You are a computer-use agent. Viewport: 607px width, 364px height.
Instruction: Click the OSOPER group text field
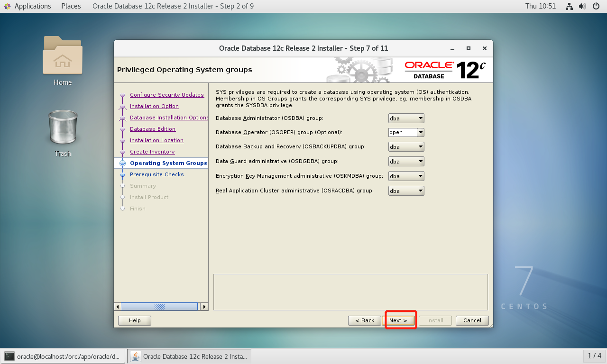point(403,133)
